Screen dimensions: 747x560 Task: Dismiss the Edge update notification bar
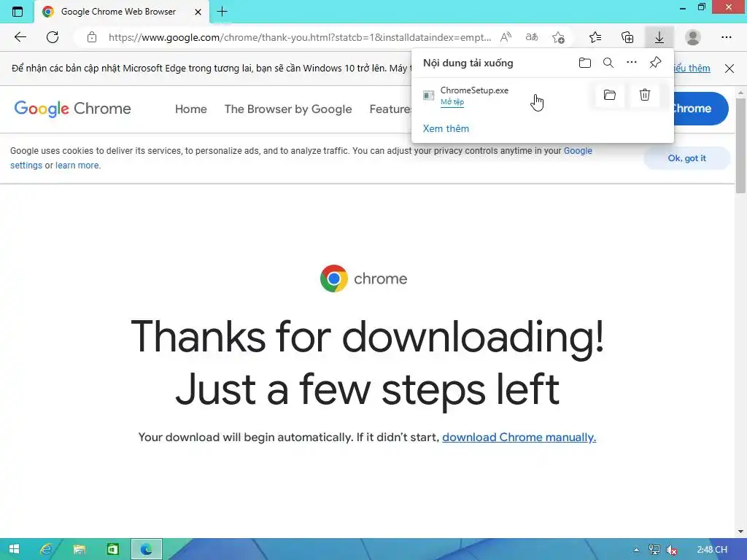click(729, 68)
